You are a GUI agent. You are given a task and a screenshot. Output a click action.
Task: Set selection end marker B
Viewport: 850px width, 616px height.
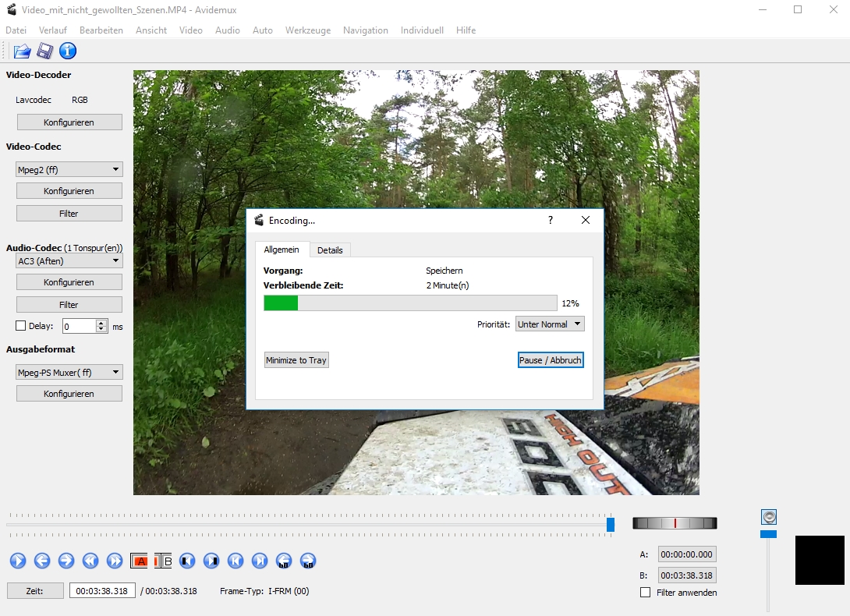pyautogui.click(x=163, y=561)
